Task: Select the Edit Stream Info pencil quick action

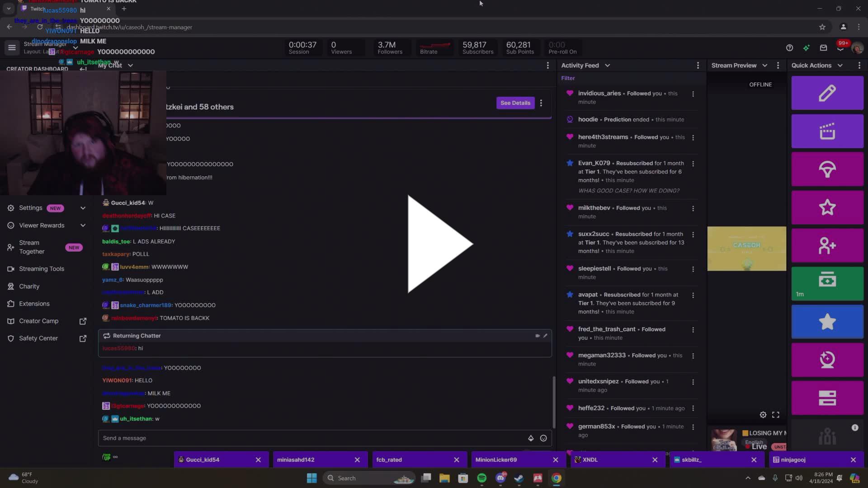Action: pyautogui.click(x=827, y=93)
